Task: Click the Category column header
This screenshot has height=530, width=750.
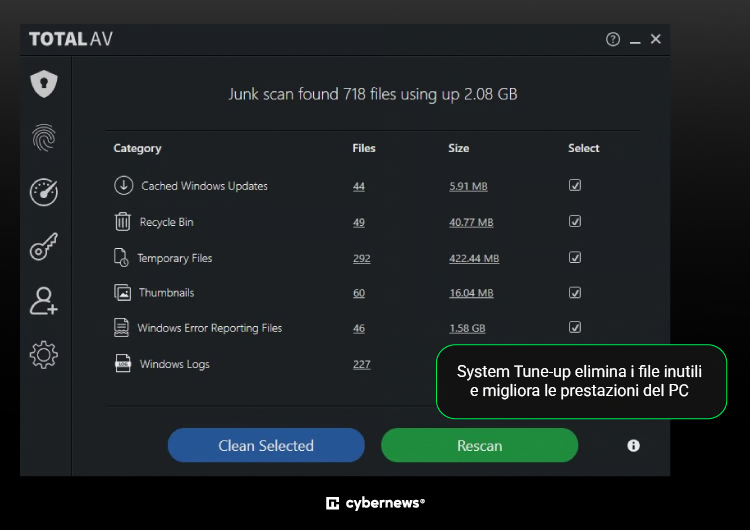Action: coord(137,148)
